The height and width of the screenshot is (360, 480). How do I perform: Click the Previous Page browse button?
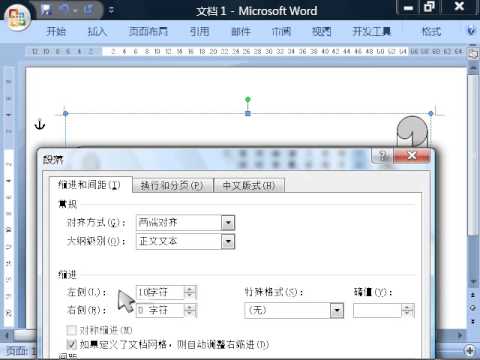473,295
